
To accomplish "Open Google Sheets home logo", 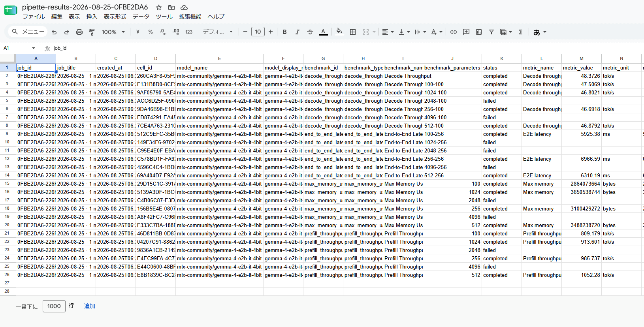I will (11, 11).
